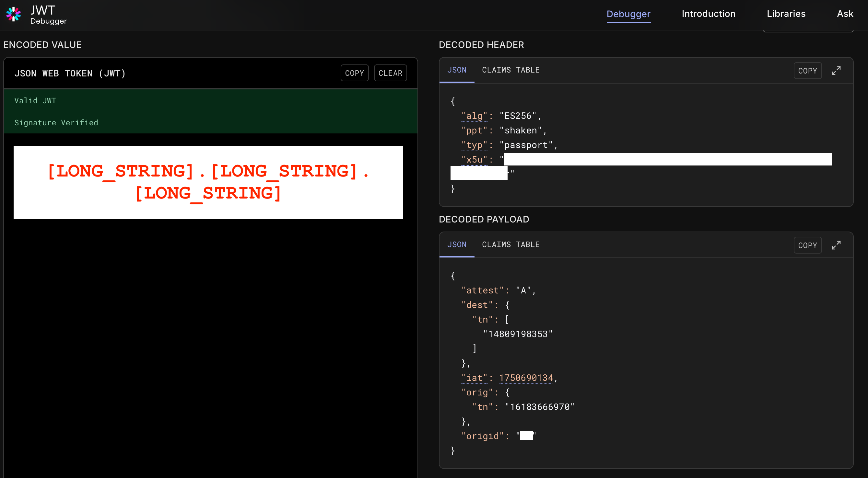
Task: Open the Libraries page
Action: pos(786,14)
